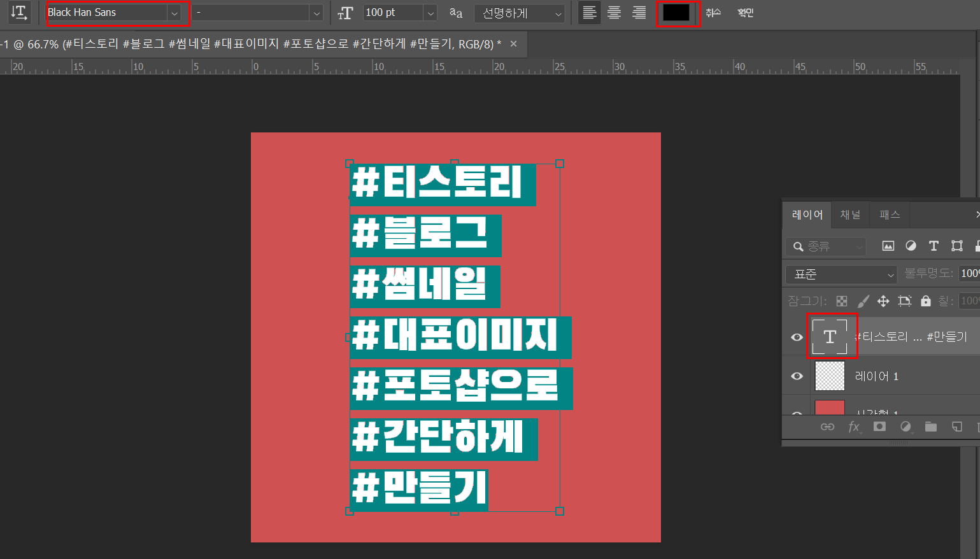Align text right
Image resolution: width=980 pixels, height=559 pixels.
click(639, 13)
